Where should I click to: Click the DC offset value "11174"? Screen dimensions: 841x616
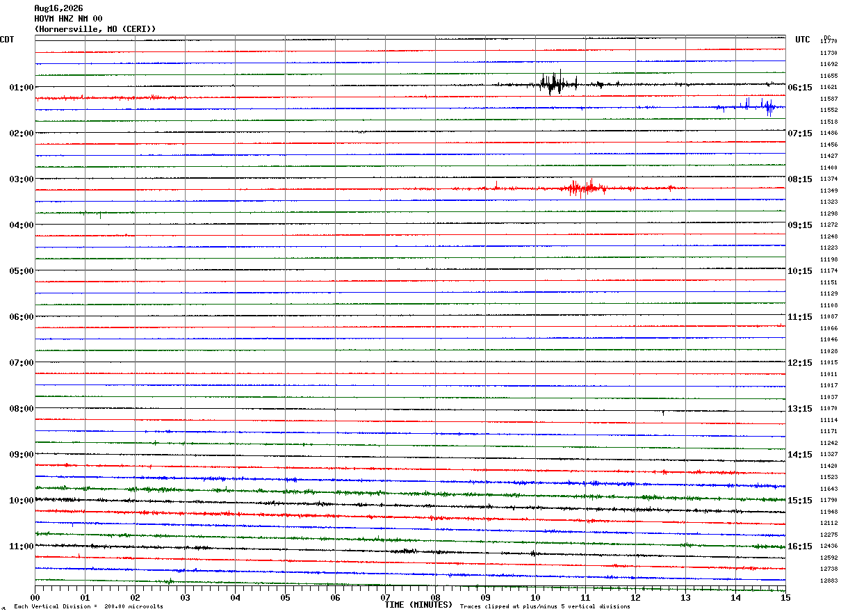pos(828,271)
